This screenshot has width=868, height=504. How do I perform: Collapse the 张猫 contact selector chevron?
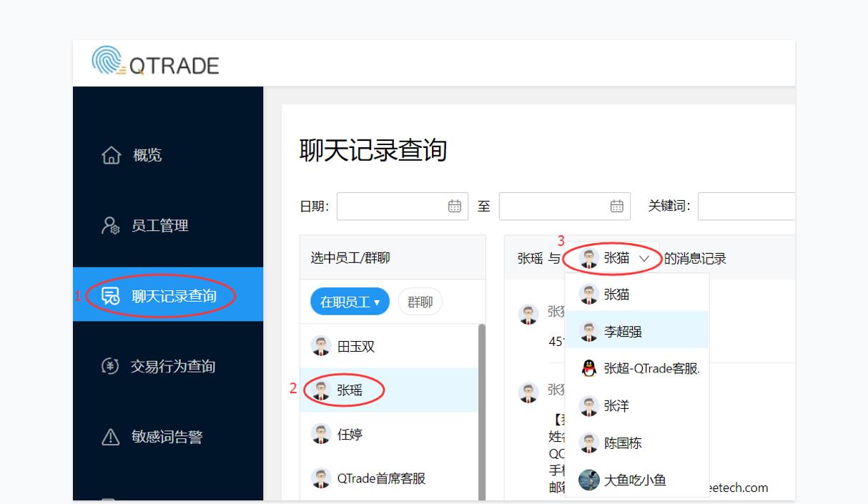[645, 259]
